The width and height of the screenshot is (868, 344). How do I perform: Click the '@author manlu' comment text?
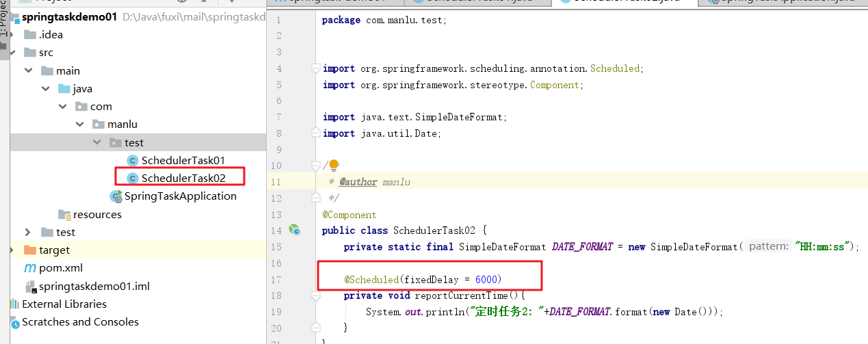tap(374, 182)
